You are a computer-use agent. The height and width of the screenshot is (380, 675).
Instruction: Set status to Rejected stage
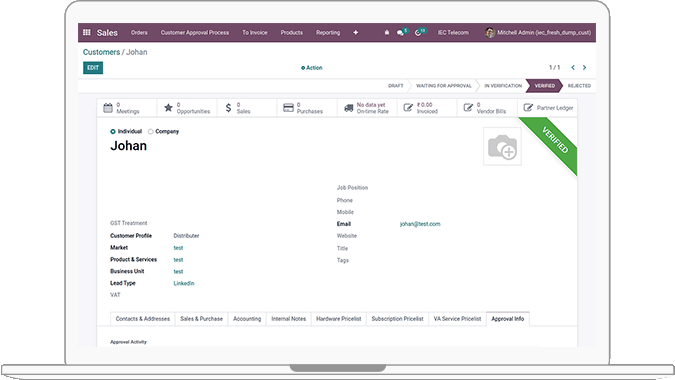pos(579,86)
